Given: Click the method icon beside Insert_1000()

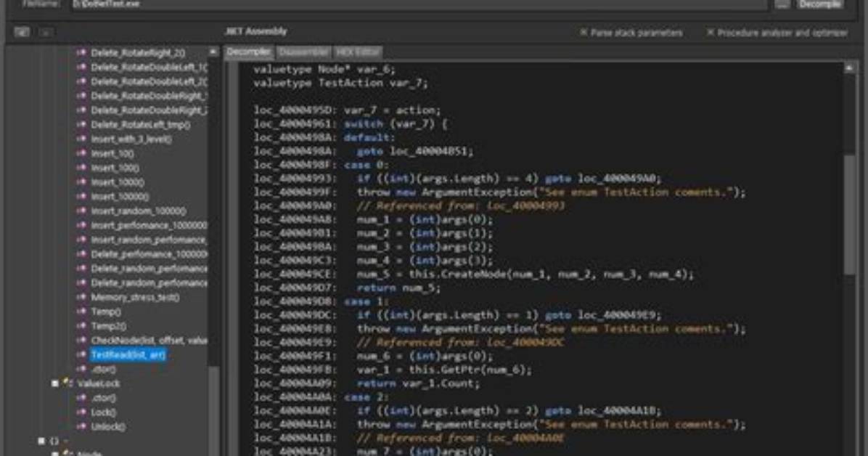Looking at the screenshot, I should (81, 182).
